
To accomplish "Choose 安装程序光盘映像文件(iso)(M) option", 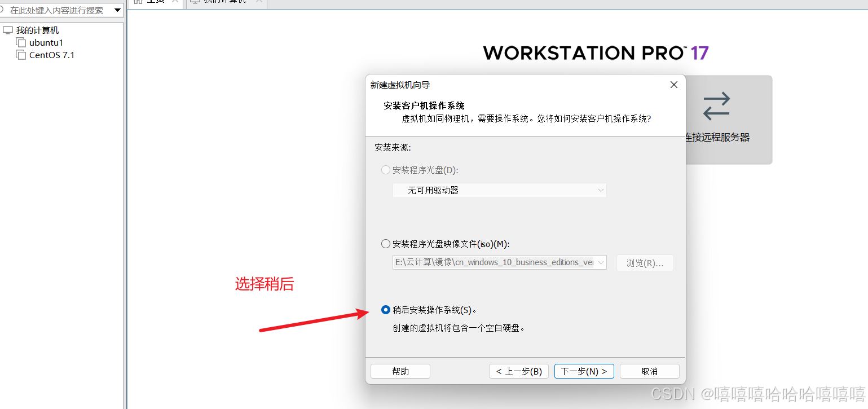I will click(x=386, y=244).
